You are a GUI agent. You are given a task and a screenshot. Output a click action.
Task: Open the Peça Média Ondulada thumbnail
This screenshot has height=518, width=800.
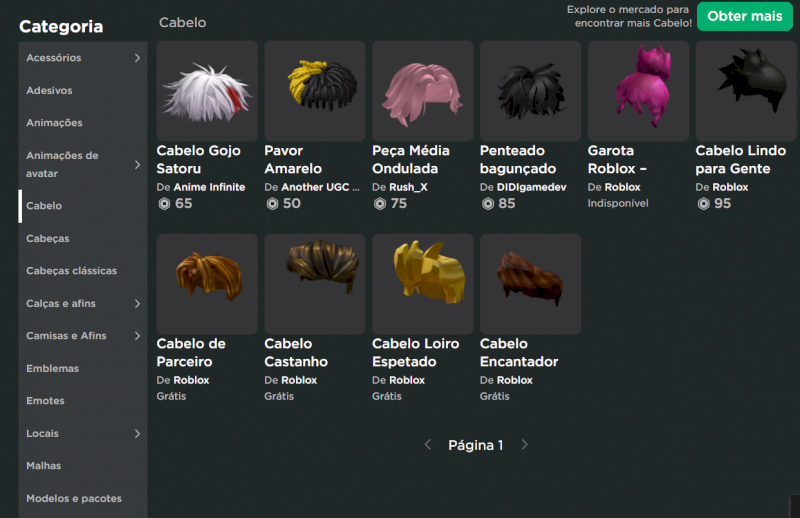(x=422, y=91)
